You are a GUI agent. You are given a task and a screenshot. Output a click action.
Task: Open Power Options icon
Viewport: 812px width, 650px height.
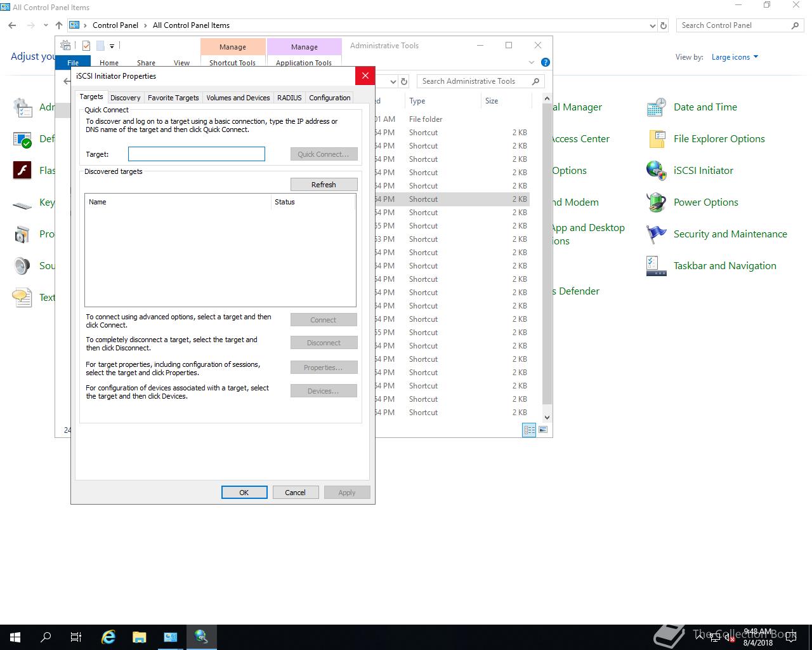656,202
